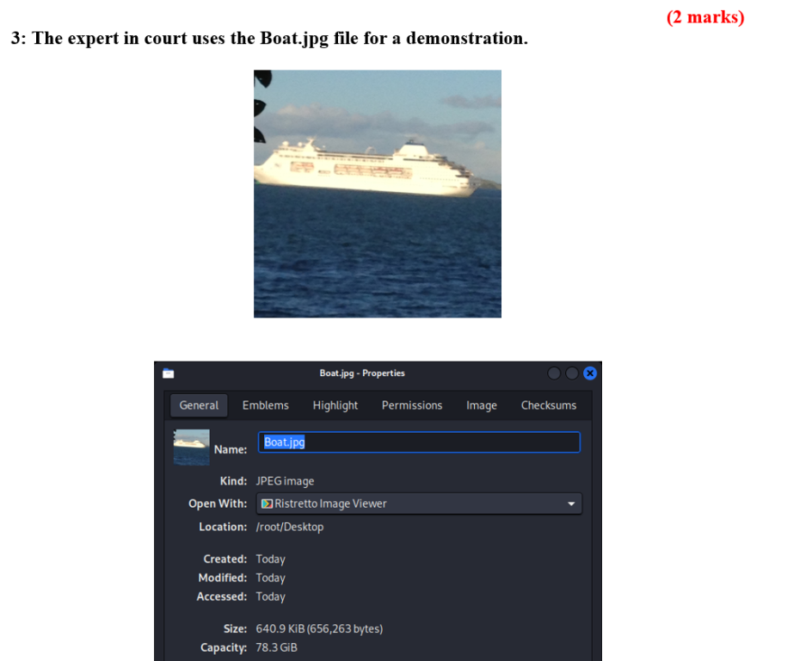Minimize the Boat.jpg Properties window
812x661 pixels.
[x=555, y=374]
